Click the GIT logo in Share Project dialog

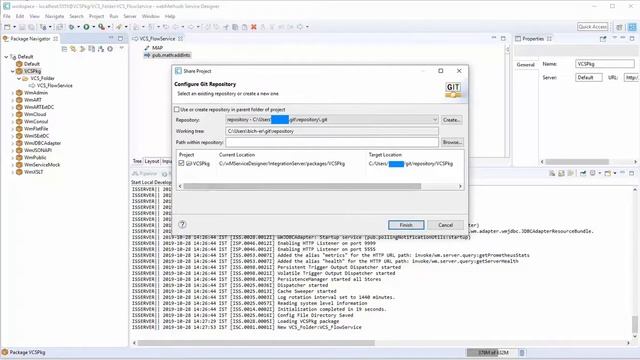coord(453,89)
